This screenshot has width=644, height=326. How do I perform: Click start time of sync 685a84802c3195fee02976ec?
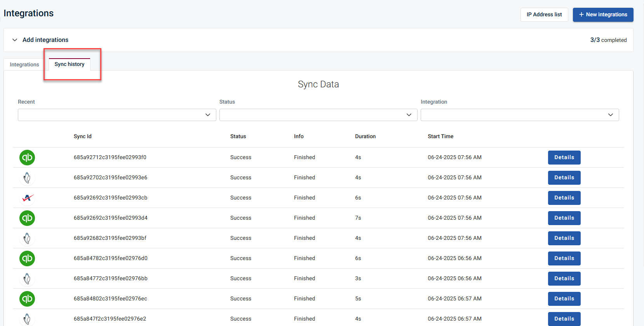coord(454,299)
